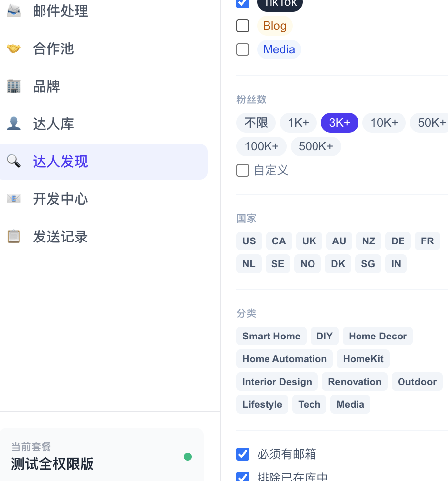
Task: Choose the DIY category
Action: point(324,336)
